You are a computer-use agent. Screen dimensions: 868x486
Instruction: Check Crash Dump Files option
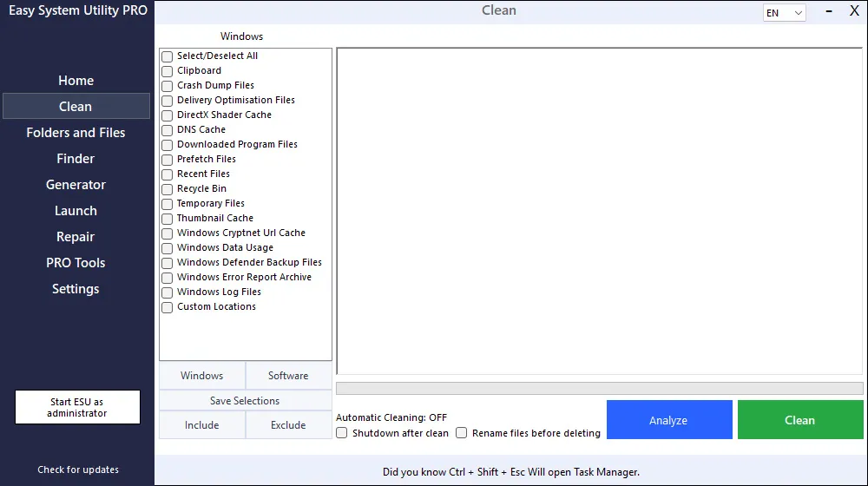pyautogui.click(x=168, y=86)
